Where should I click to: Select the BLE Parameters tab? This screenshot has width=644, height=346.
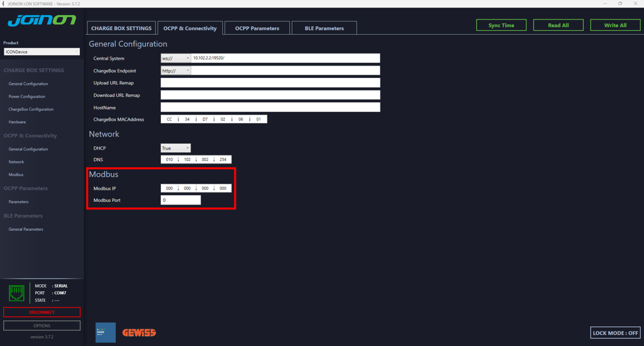point(324,28)
